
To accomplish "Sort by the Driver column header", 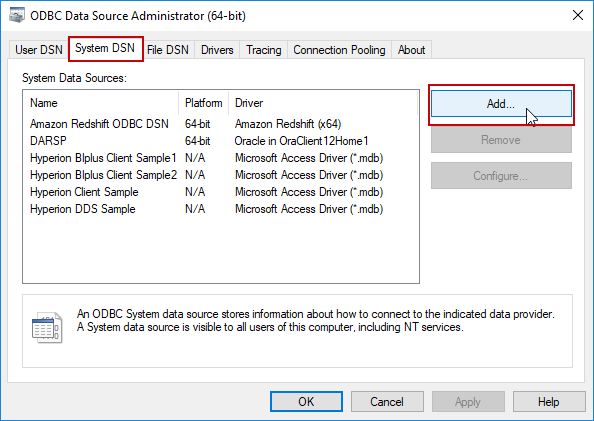I will click(x=323, y=103).
